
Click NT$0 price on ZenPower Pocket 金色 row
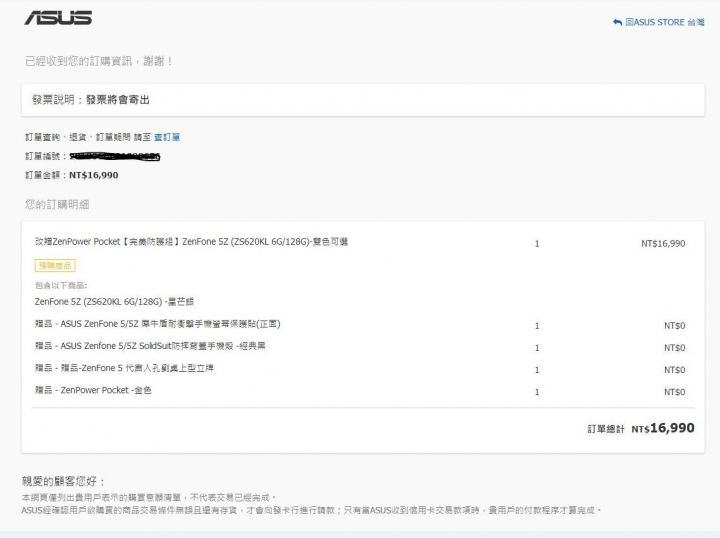[675, 392]
